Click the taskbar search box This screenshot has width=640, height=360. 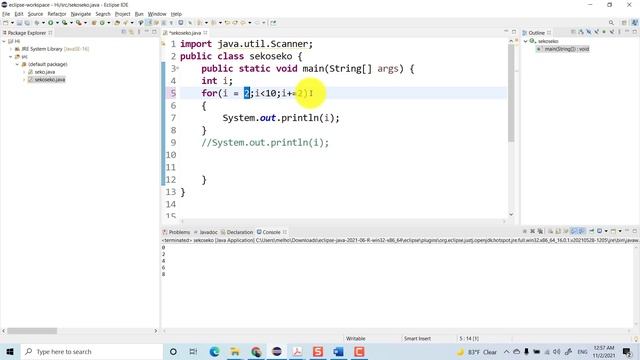(91, 351)
